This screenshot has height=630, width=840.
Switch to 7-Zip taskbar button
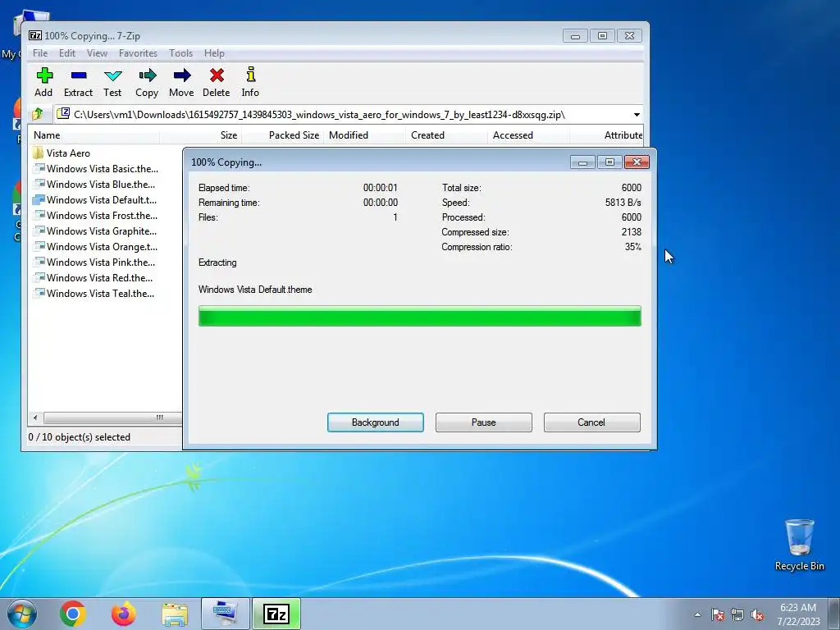(276, 614)
